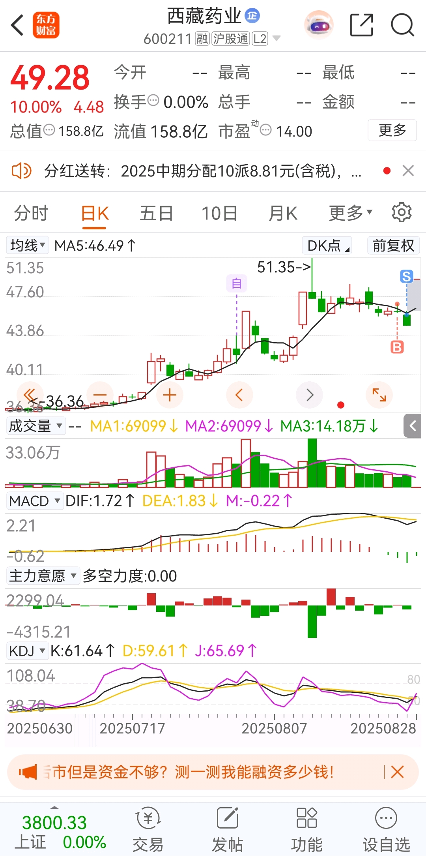This screenshot has height=868, width=426.
Task: Tap the 总值 info icon
Action: click(x=49, y=129)
